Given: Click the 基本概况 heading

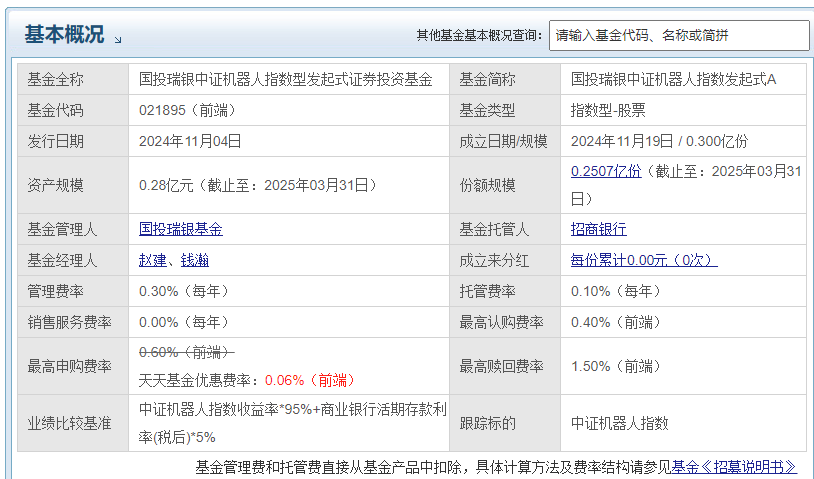Looking at the screenshot, I should click(x=64, y=35).
